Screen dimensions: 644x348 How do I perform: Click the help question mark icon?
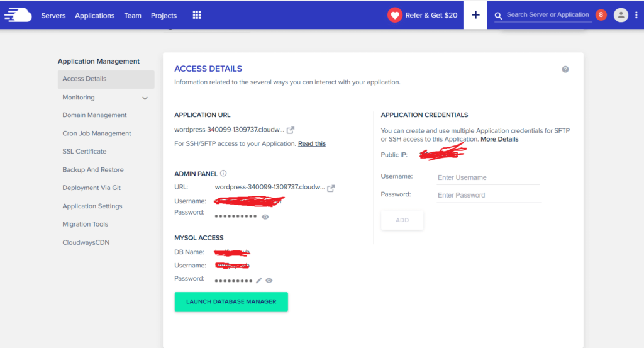tap(565, 69)
